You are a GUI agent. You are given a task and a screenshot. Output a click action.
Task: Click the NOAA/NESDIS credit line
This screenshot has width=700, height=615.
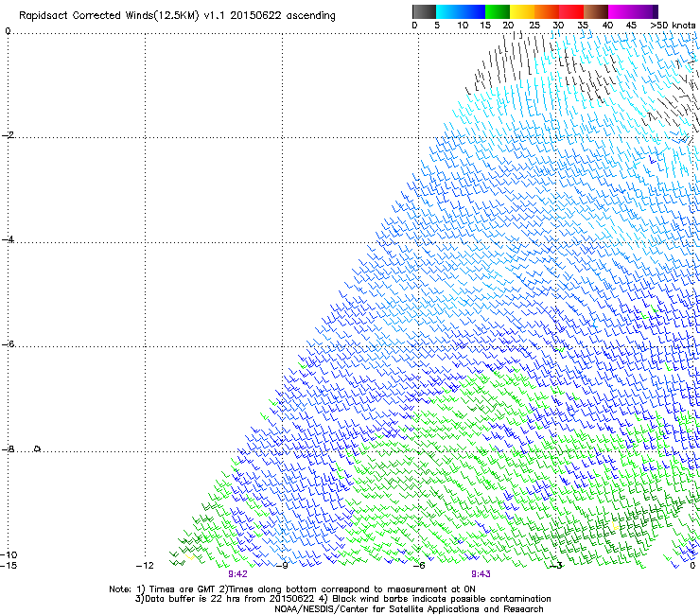click(x=409, y=609)
